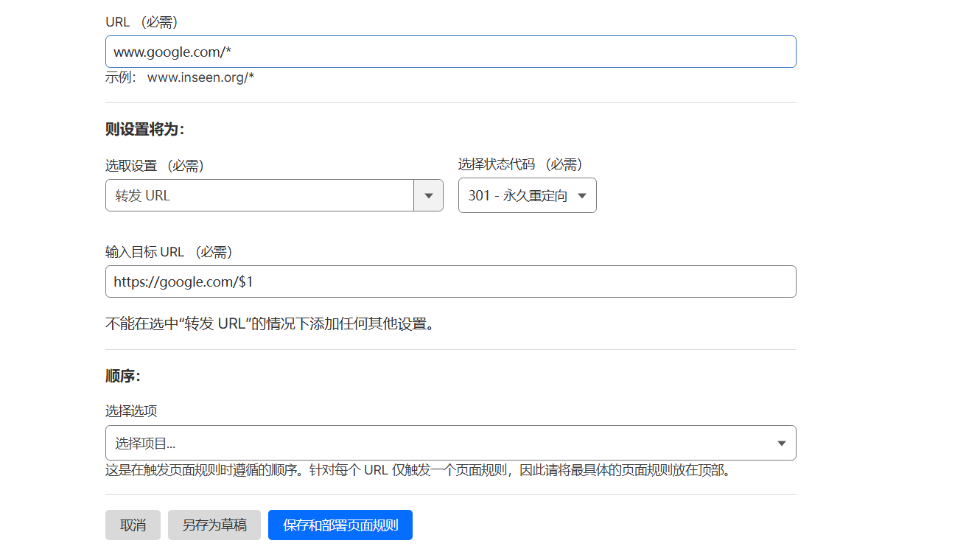Click the 取消 button
980x560 pixels.
[133, 525]
